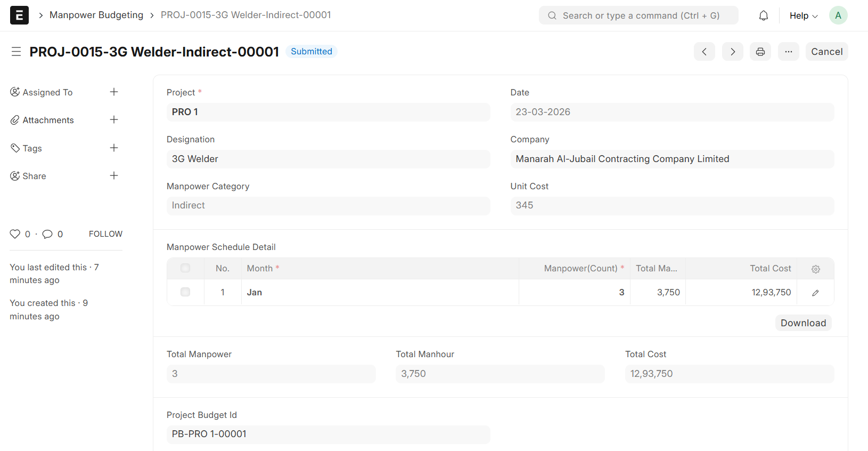The image size is (868, 451).
Task: Add an attachment plus icon
Action: point(113,120)
